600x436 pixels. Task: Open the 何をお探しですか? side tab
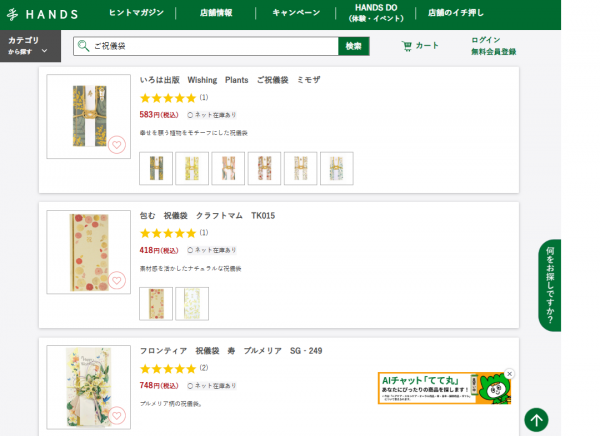[549, 285]
